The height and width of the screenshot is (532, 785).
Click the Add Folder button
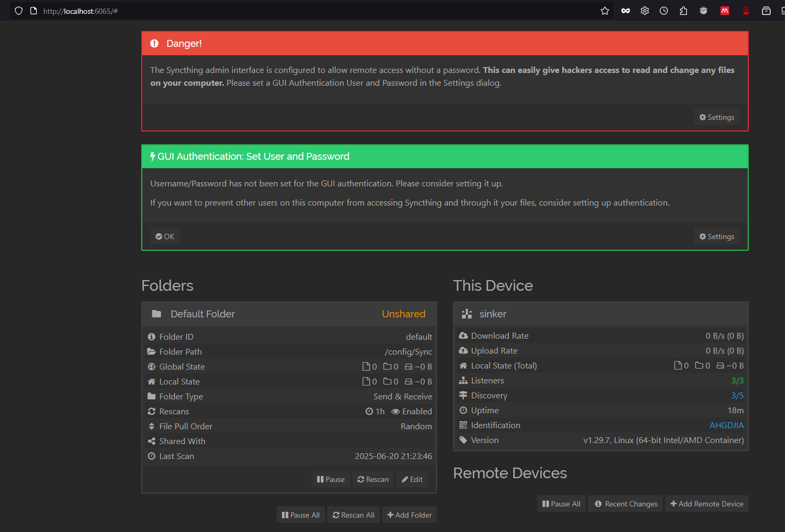409,515
